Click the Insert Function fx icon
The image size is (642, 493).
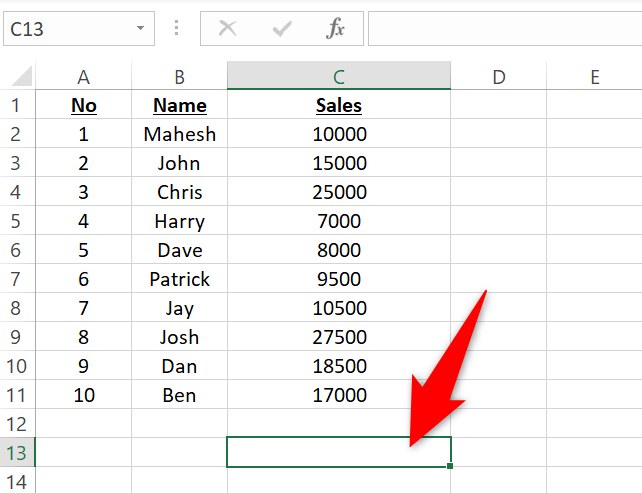pyautogui.click(x=335, y=28)
